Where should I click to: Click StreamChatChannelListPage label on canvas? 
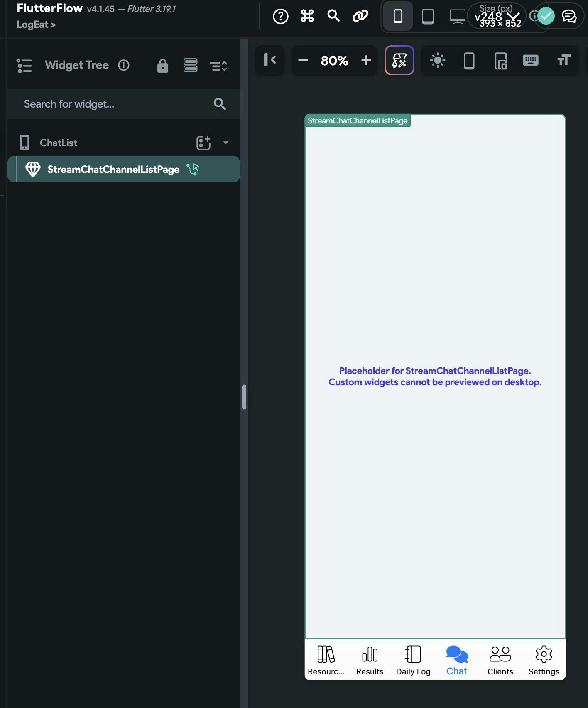point(358,120)
